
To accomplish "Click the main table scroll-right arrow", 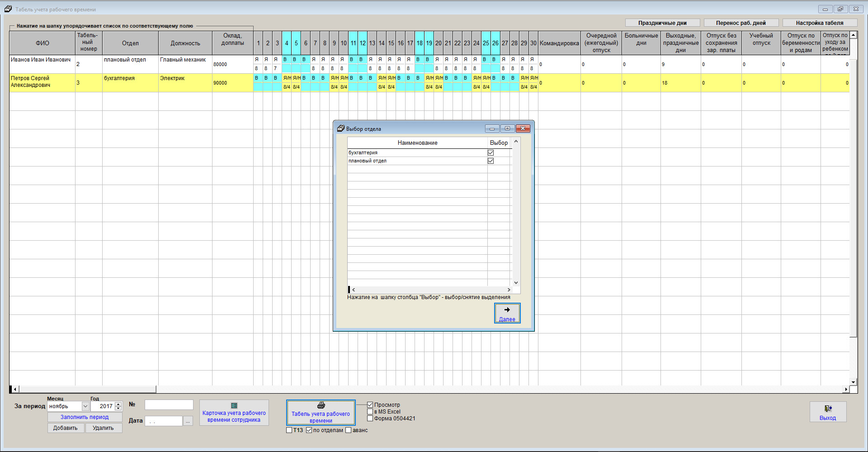I will [x=846, y=389].
